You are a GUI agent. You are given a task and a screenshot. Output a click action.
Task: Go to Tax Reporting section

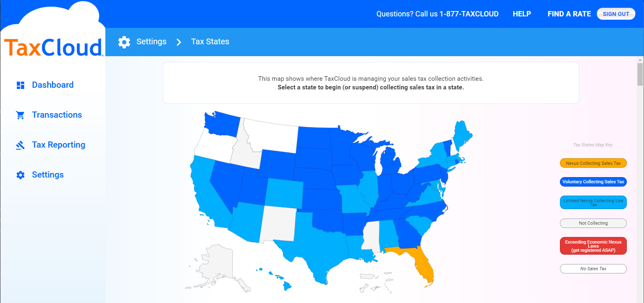click(59, 145)
